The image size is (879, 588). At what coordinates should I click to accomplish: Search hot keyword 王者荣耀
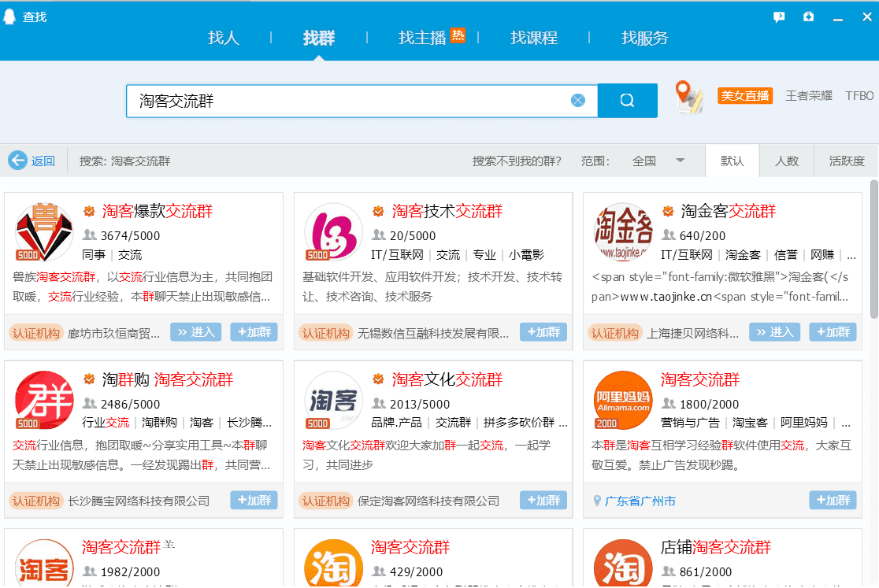[808, 96]
